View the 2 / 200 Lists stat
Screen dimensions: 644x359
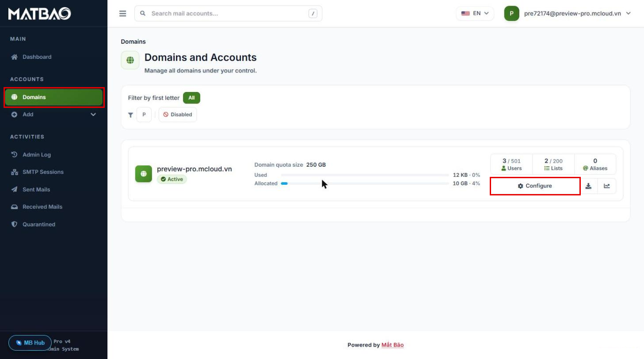[x=553, y=164]
